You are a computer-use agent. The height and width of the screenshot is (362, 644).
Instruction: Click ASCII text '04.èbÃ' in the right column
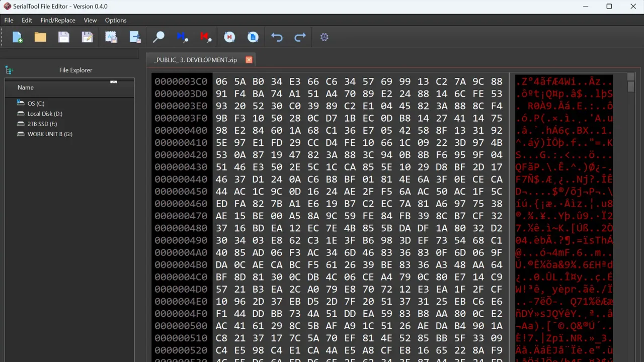point(534,240)
